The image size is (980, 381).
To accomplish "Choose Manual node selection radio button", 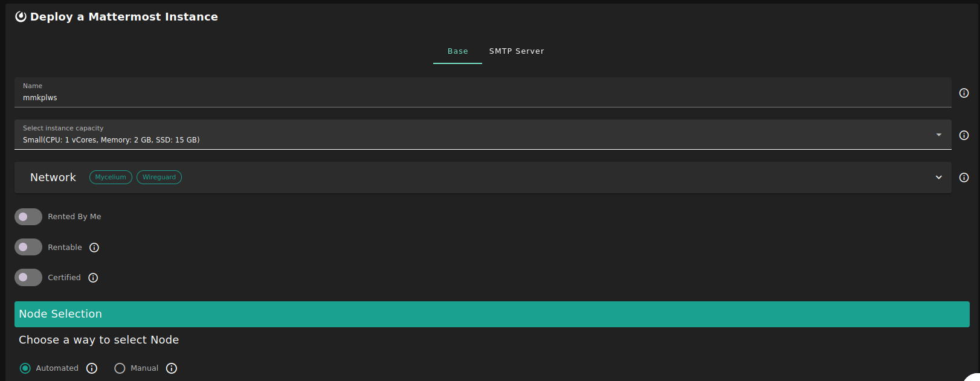I will pyautogui.click(x=120, y=368).
